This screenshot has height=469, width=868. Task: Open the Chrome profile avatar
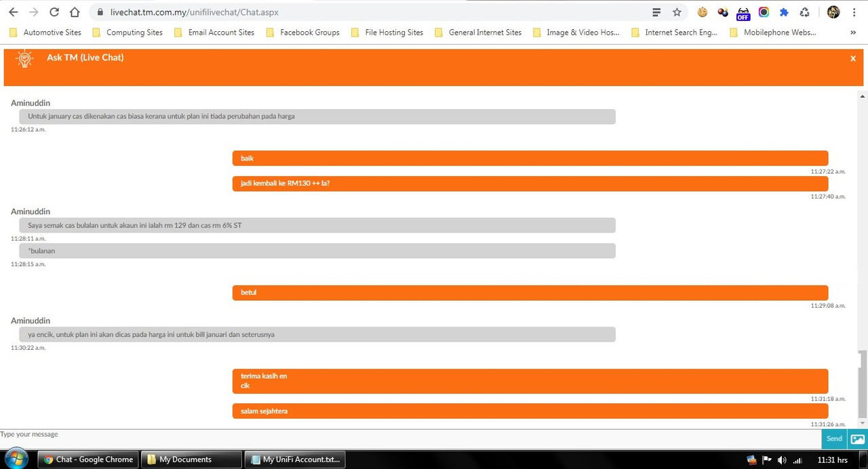[833, 12]
